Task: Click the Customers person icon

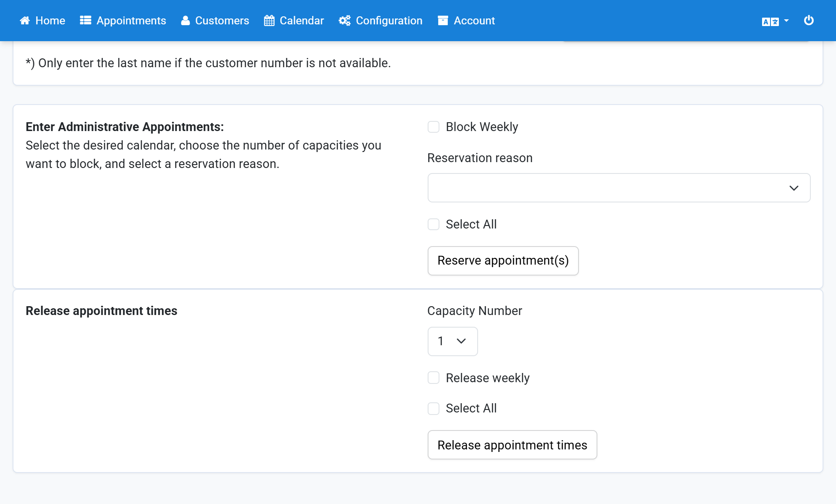Action: tap(185, 21)
